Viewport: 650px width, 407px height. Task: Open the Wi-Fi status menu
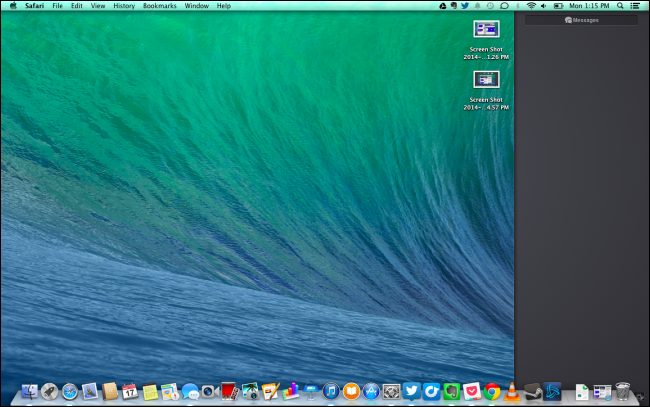tap(531, 6)
